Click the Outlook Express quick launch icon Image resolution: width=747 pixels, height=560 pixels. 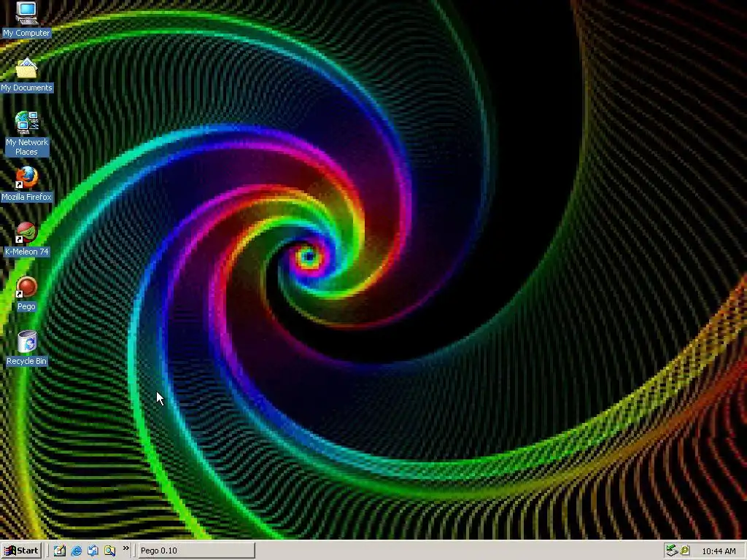coord(93,551)
